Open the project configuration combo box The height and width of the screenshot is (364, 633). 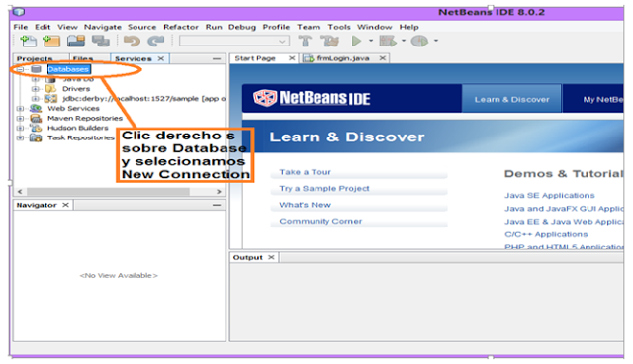(234, 41)
